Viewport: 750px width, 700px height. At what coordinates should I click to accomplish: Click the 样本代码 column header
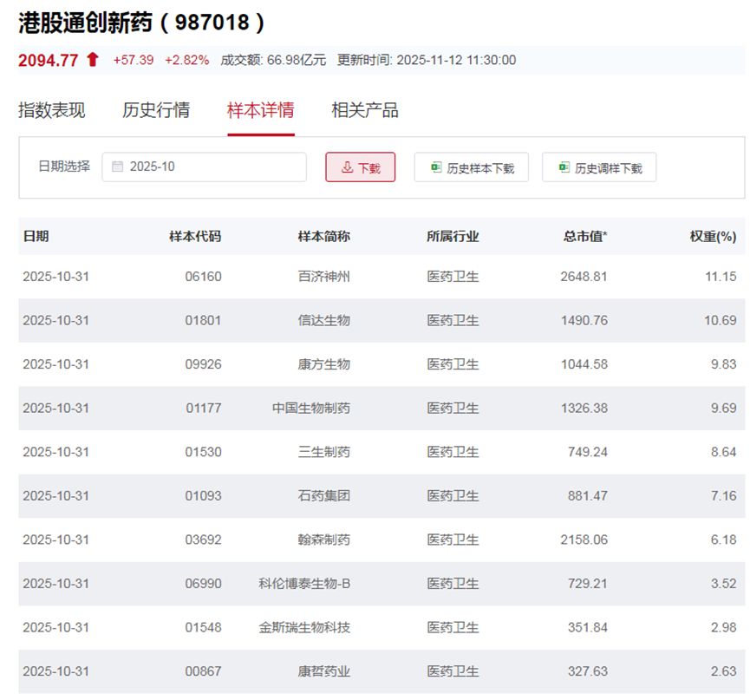coord(195,236)
